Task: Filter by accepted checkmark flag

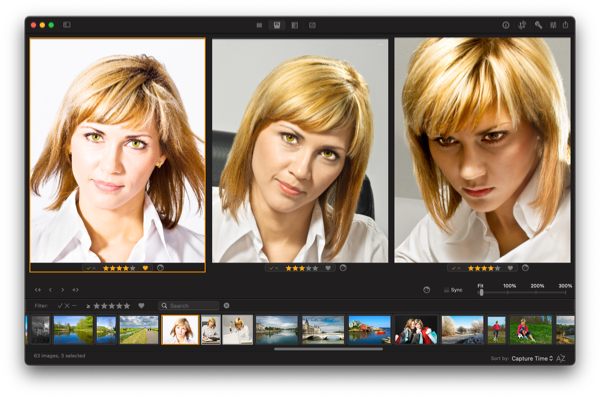Action: click(60, 306)
